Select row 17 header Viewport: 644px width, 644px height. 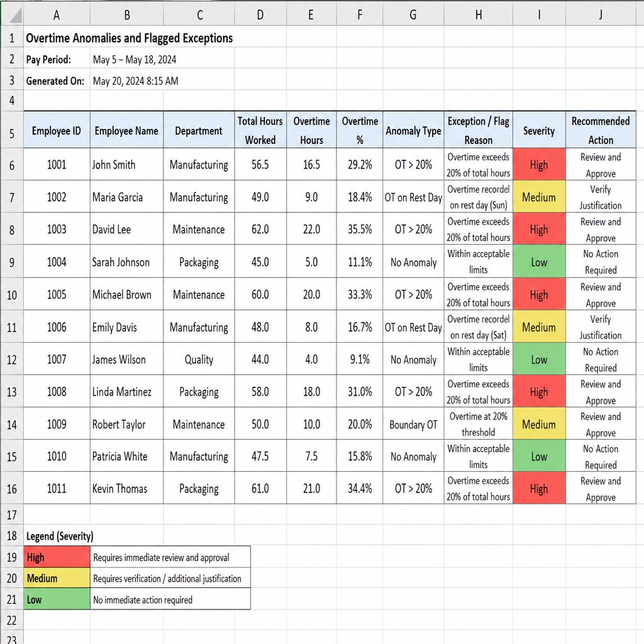coord(12,514)
